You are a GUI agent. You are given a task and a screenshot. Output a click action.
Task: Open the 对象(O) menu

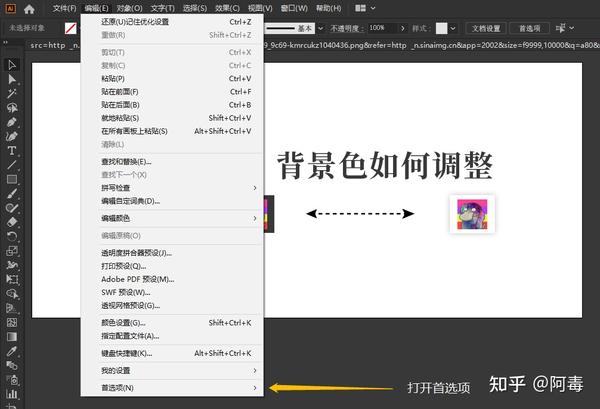[x=129, y=8]
